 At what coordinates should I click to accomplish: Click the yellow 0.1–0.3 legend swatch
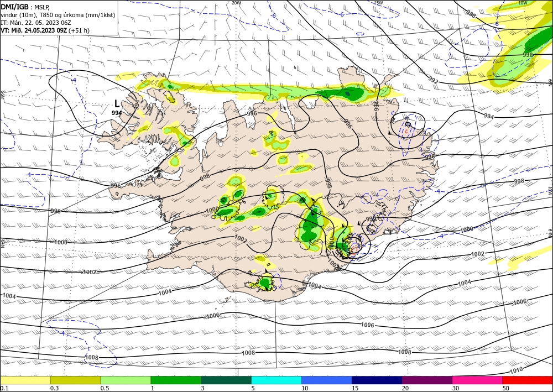(25, 380)
